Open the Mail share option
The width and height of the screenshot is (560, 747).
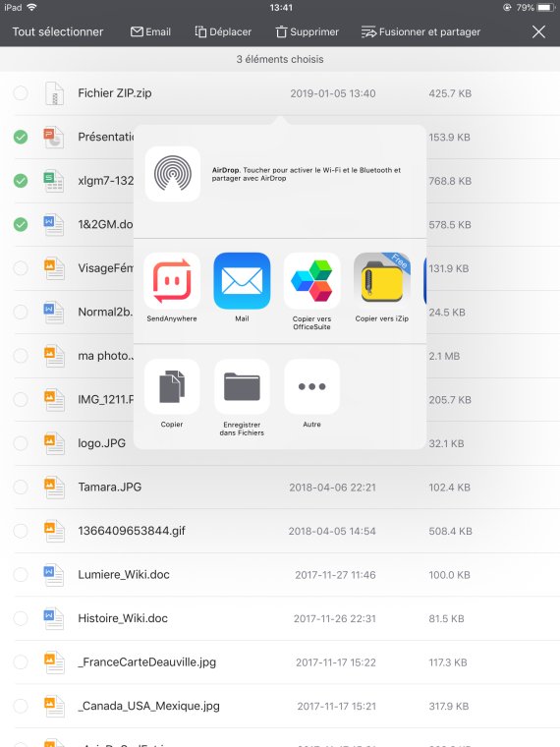(x=242, y=281)
